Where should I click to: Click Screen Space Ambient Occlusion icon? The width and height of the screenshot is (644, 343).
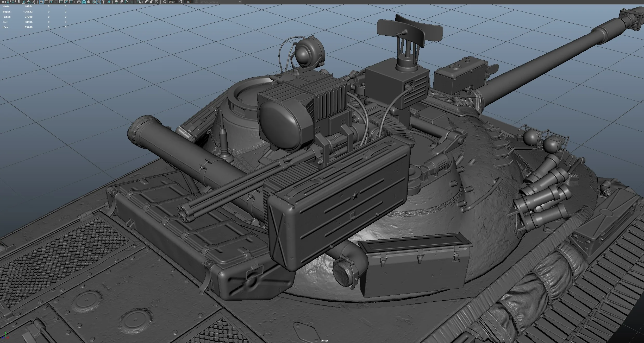(117, 2)
